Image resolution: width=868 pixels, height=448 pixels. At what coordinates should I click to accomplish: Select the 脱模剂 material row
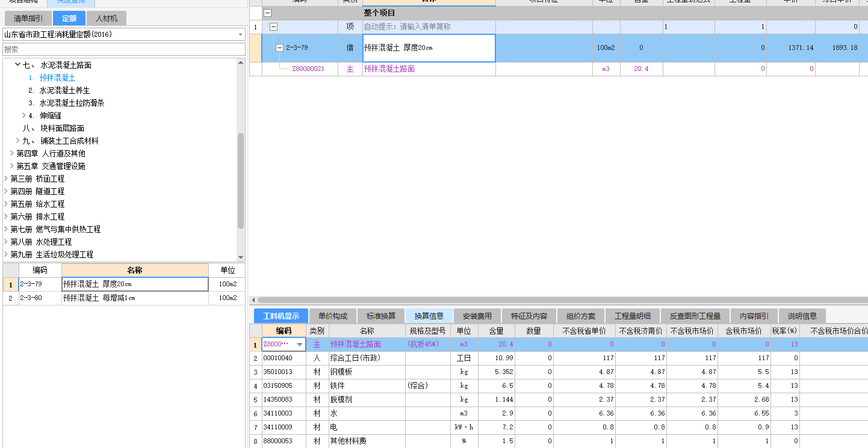(559, 399)
